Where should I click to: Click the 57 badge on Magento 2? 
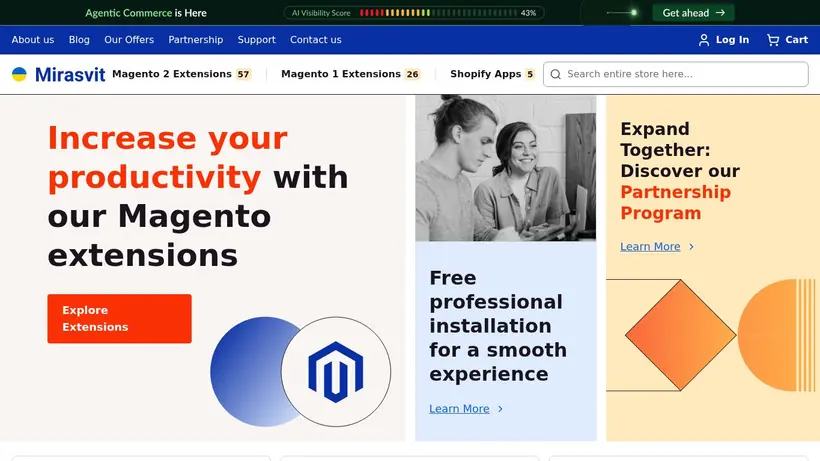(243, 74)
